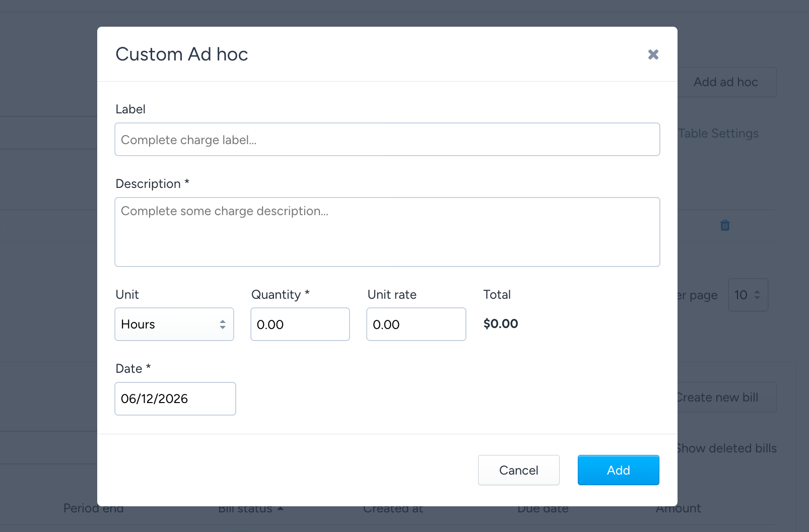Click the Create new bill button
The width and height of the screenshot is (809, 532).
coord(726,397)
